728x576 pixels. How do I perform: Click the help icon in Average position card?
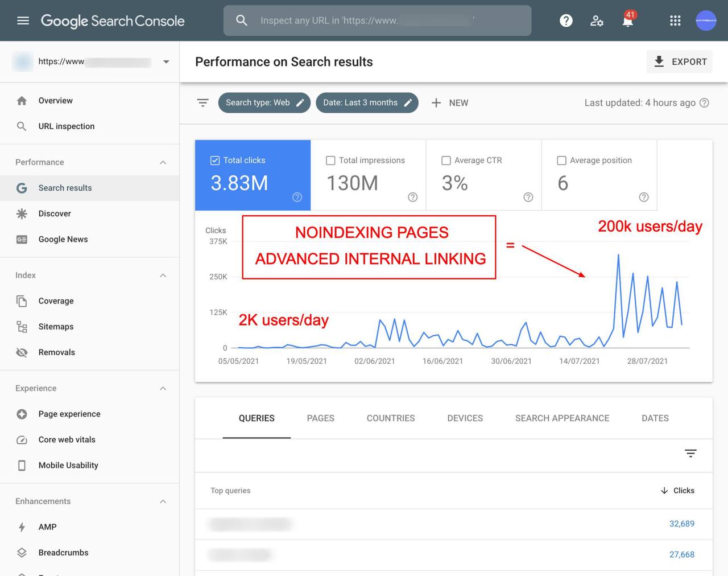644,197
